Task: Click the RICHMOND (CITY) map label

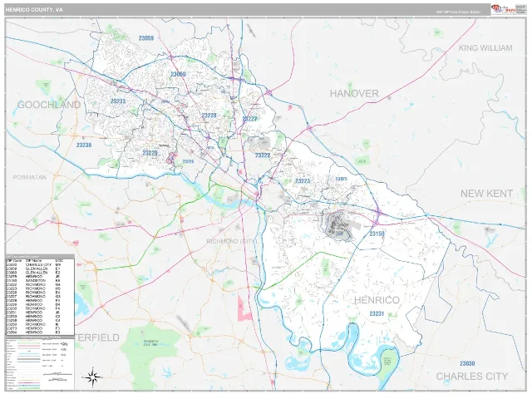Action: 232,241
